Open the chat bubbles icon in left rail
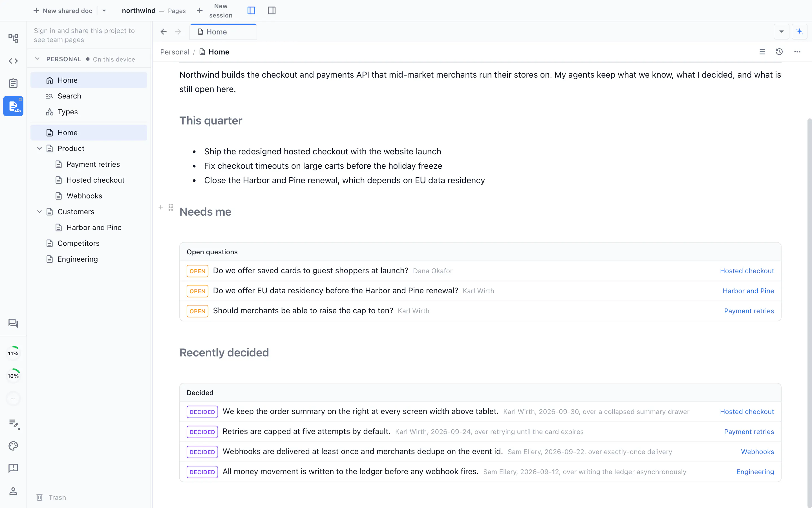Screen dimensions: 812x508 coord(13,323)
